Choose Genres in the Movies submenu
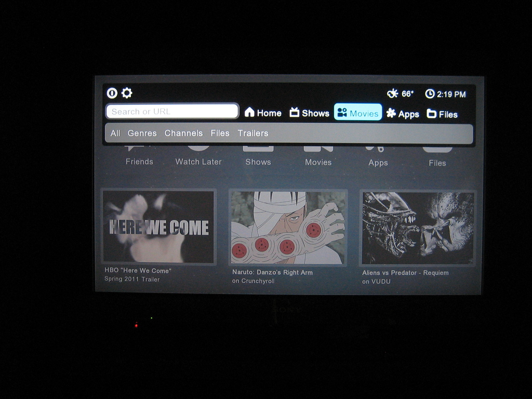The image size is (532, 399). click(x=142, y=133)
